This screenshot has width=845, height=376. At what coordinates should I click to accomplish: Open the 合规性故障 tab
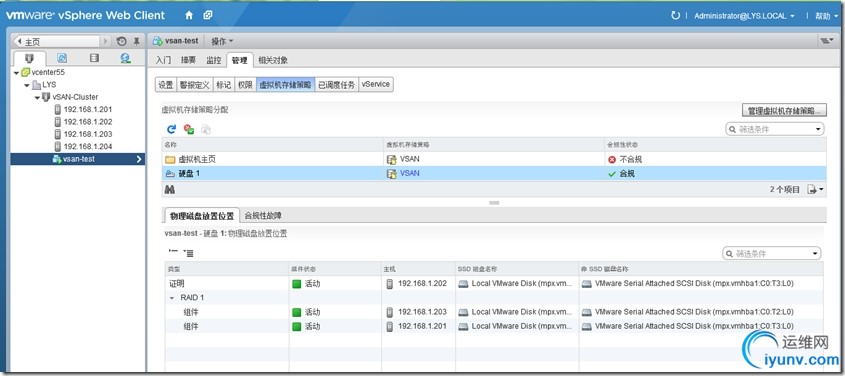262,215
